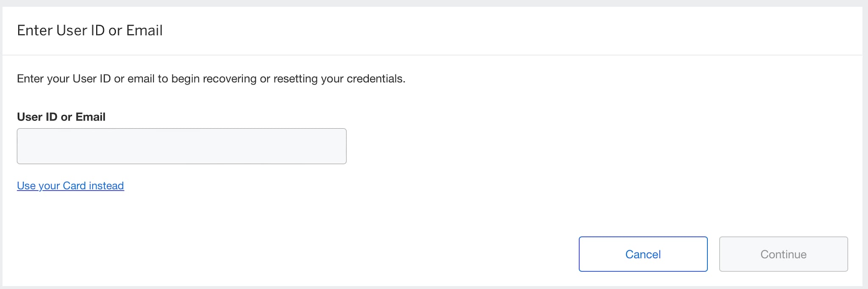The width and height of the screenshot is (868, 289).
Task: Click the word 'Use' in the card link
Action: [x=26, y=186]
